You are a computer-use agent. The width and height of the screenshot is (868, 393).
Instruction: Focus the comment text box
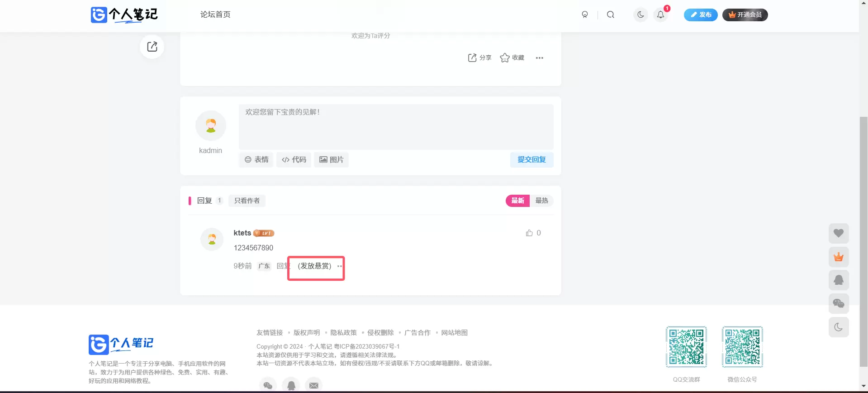click(396, 127)
